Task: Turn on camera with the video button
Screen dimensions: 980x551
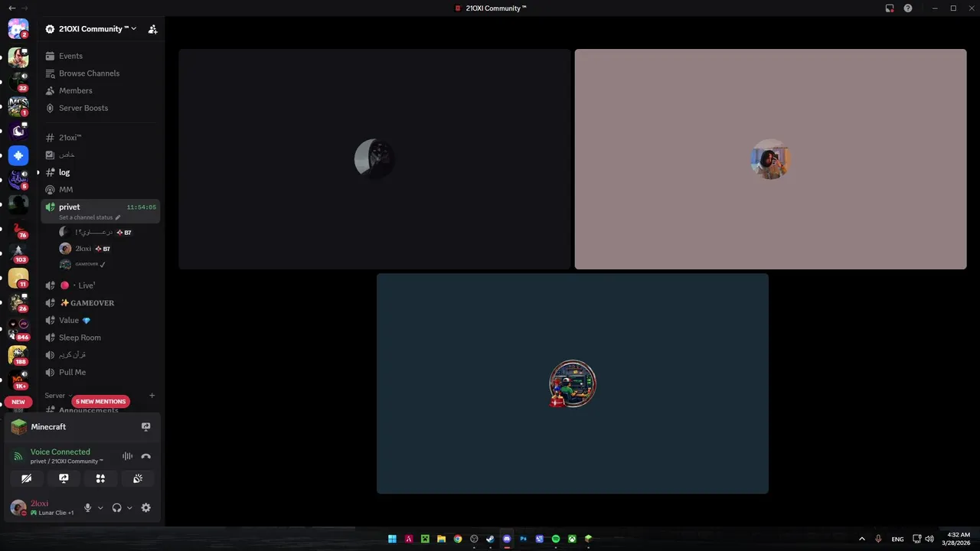Action: (27, 478)
